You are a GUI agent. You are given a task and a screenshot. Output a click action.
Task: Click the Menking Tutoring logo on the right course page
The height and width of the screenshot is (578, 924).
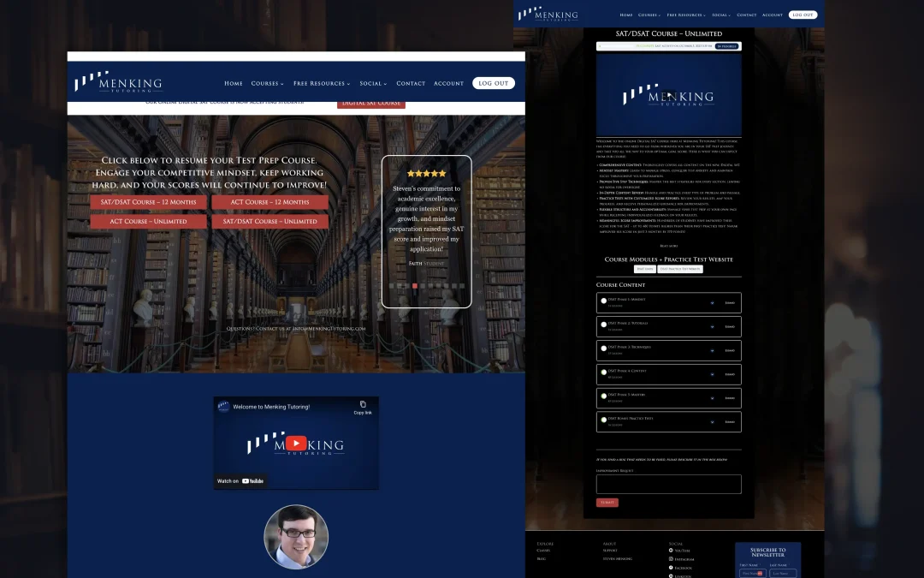[548, 15]
